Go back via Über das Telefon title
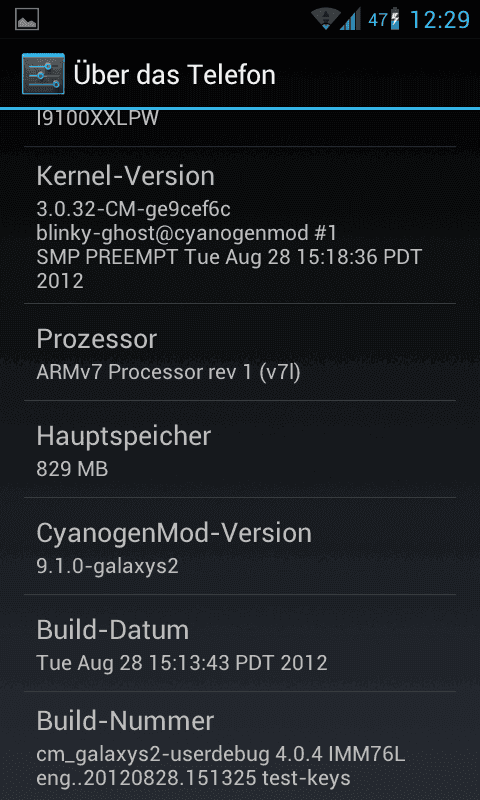The image size is (480, 800). [x=174, y=74]
